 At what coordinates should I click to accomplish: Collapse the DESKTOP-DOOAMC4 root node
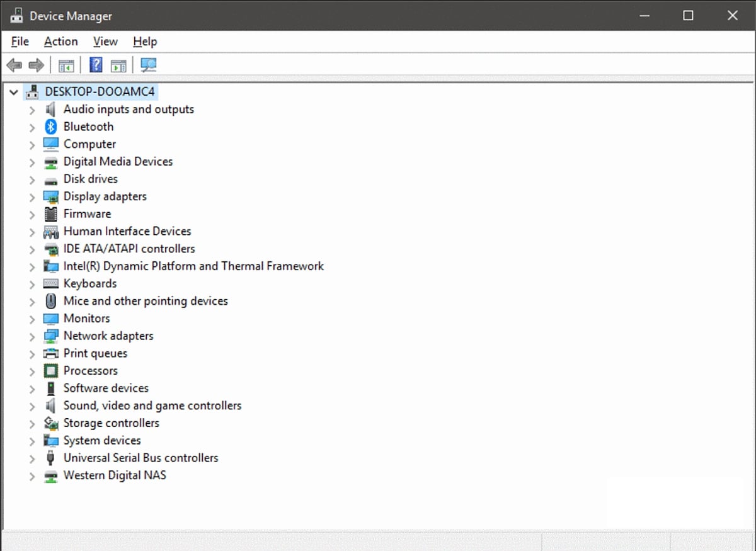tap(14, 92)
